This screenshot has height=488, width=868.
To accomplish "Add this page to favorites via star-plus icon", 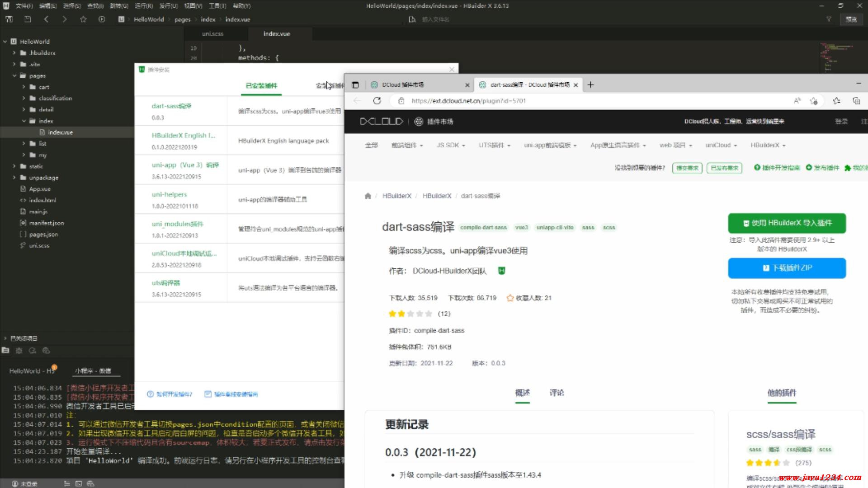I will pyautogui.click(x=814, y=101).
